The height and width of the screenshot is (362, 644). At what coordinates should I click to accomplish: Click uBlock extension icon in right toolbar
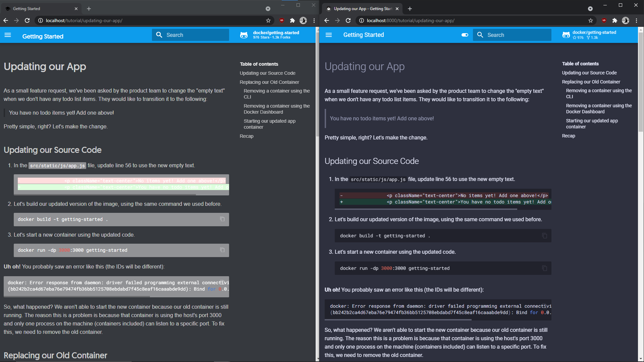click(604, 20)
